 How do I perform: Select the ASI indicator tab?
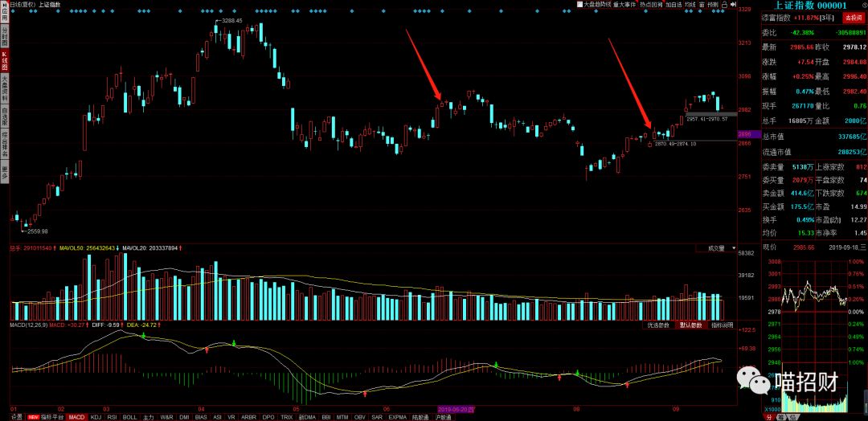point(217,417)
